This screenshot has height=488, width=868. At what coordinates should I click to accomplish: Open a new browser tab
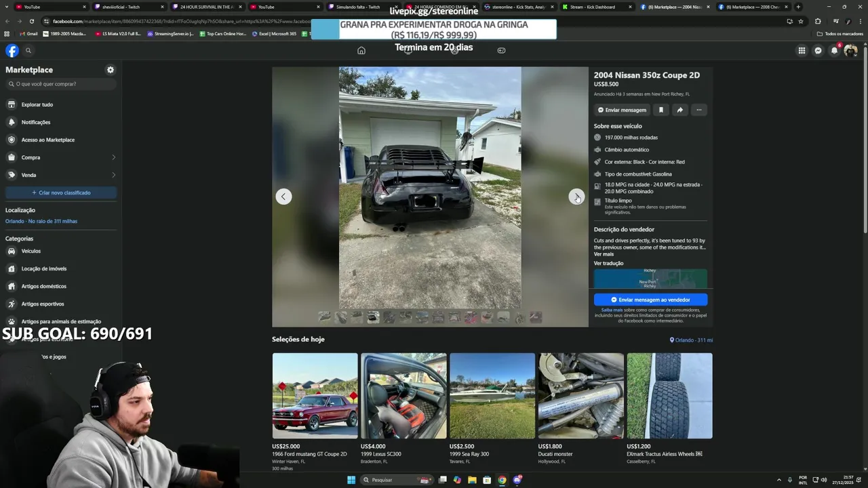(798, 7)
